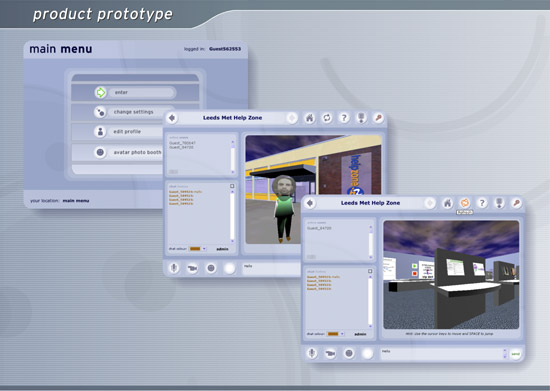Click the change settings icon in main menu
The image size is (550, 391).
pyautogui.click(x=100, y=112)
